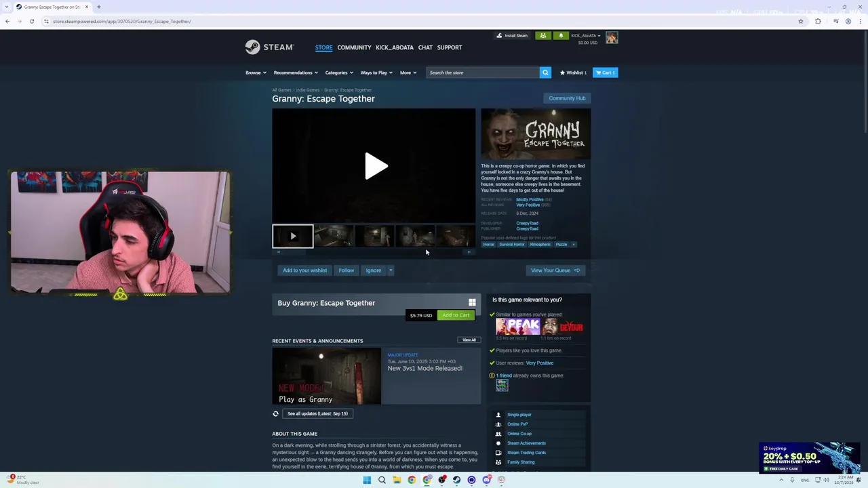This screenshot has width=868, height=488.
Task: Click Steam Achievements feature link
Action: point(526,443)
